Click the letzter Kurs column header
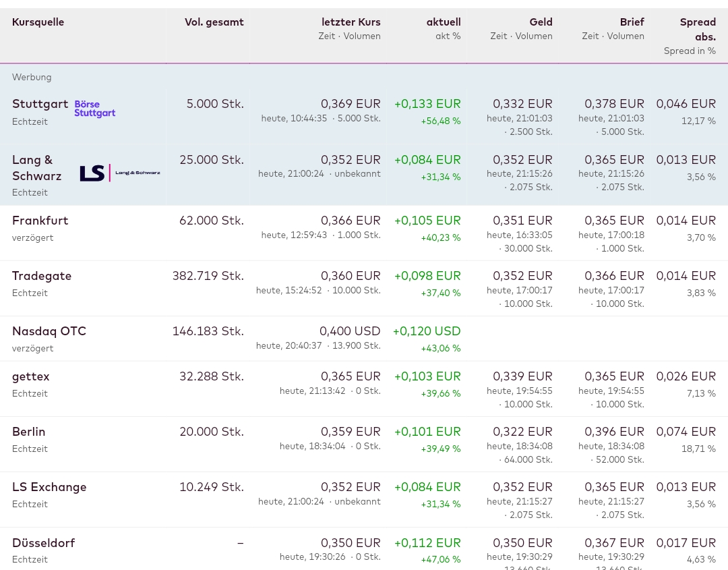Image resolution: width=728 pixels, height=570 pixels. click(x=351, y=22)
